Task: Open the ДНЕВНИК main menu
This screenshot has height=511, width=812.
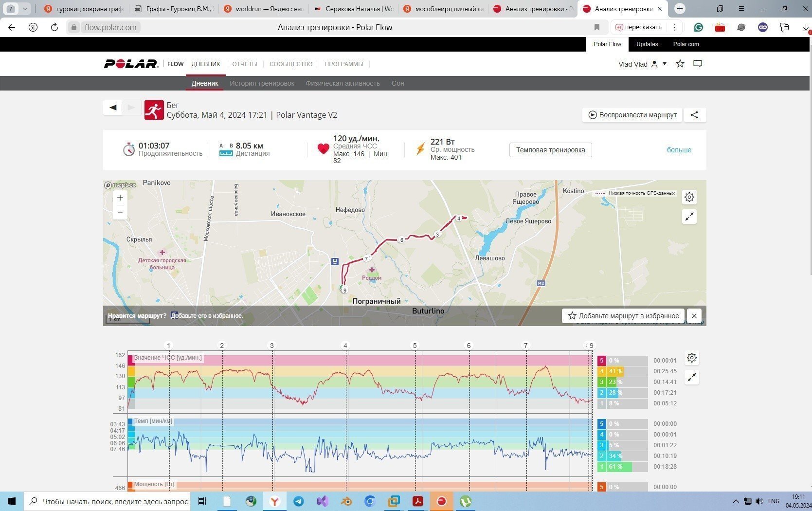Action: (x=206, y=64)
